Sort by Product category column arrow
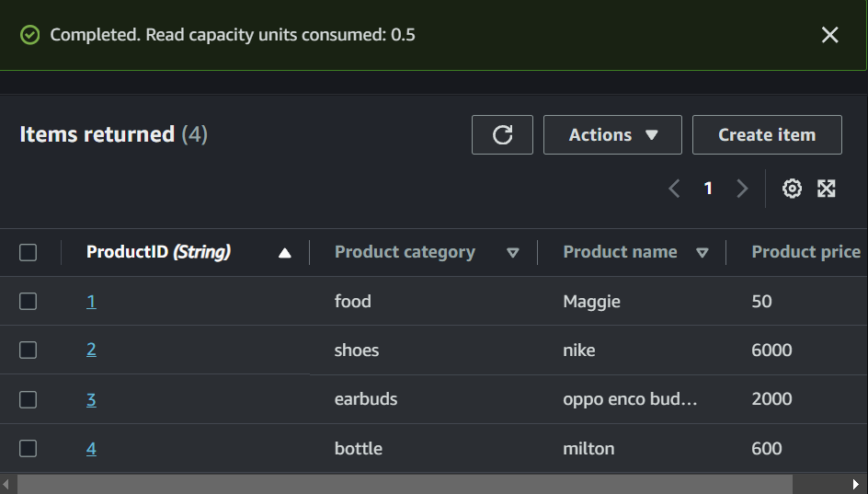 513,253
